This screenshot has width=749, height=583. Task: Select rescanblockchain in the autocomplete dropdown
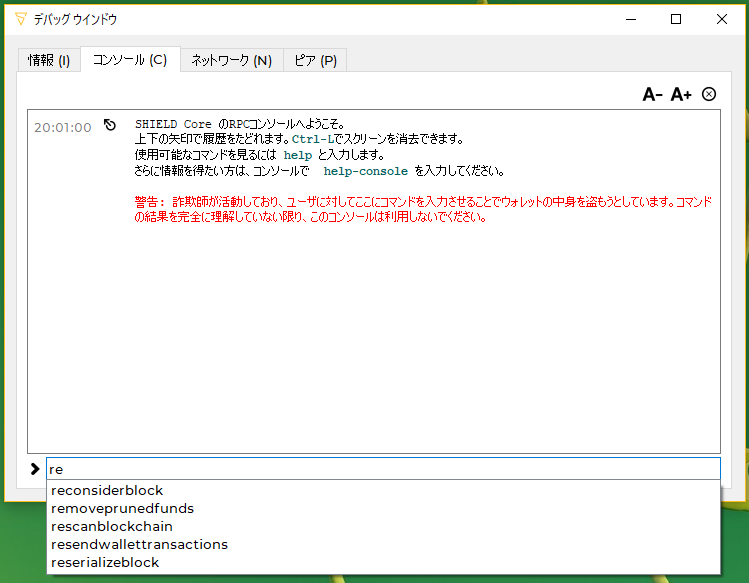click(112, 526)
